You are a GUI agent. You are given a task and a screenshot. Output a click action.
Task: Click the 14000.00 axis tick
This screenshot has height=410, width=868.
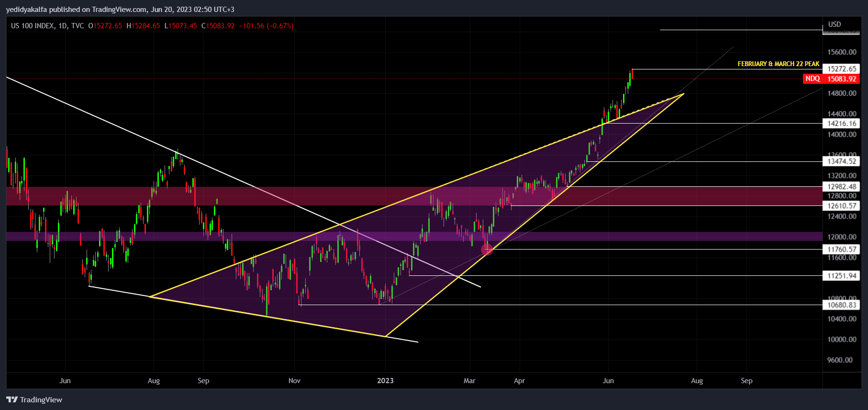point(842,135)
